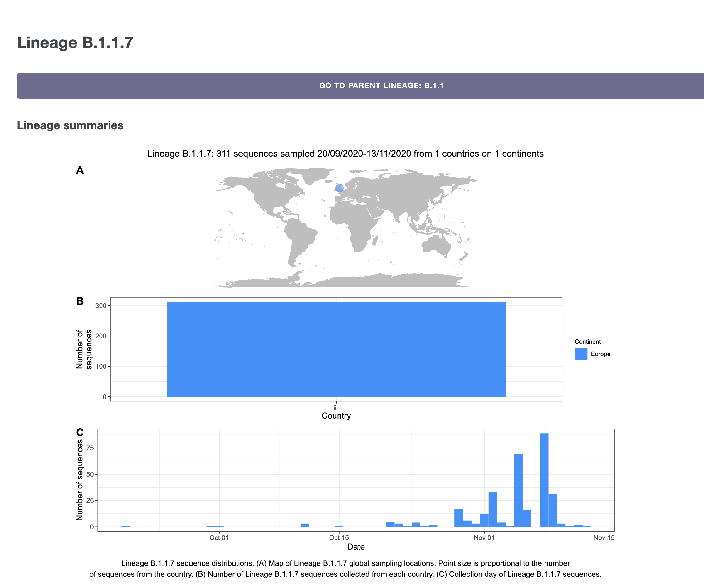Screen dimensions: 704x588
Task: Click the UK bar in chart B
Action: click(x=336, y=349)
